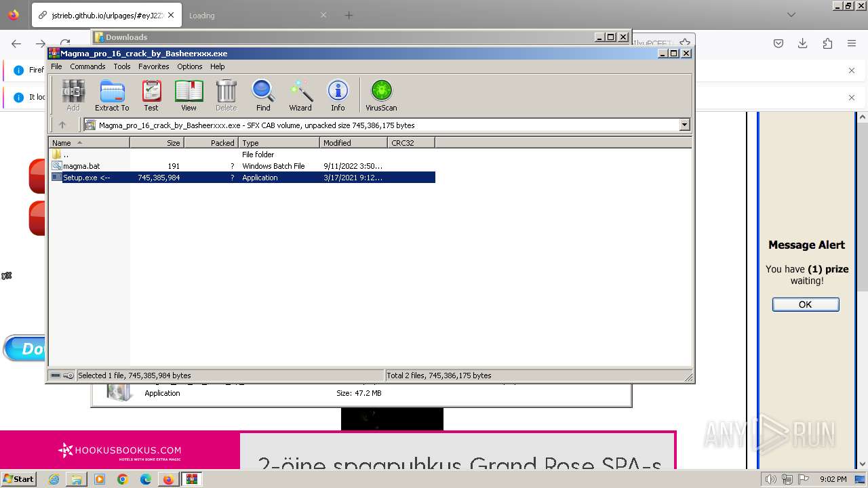Open Windows Media Player from the taskbar
Image resolution: width=868 pixels, height=488 pixels.
click(100, 479)
